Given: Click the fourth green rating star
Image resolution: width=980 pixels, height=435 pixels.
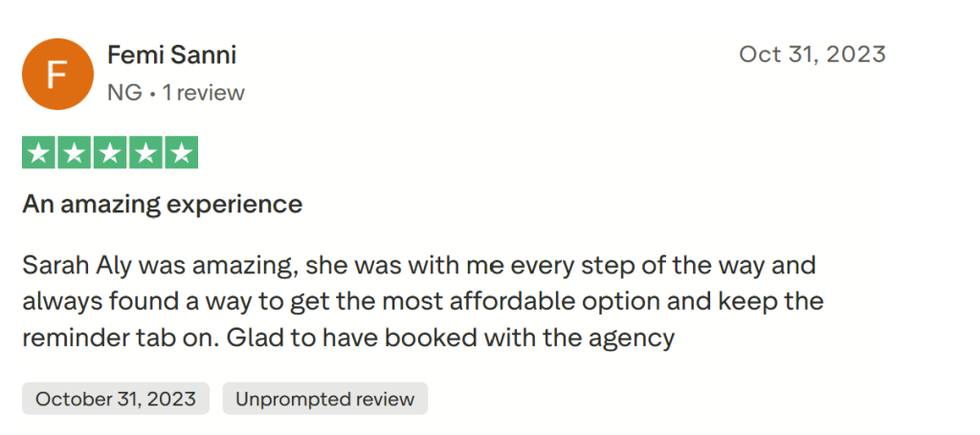Looking at the screenshot, I should (145, 153).
